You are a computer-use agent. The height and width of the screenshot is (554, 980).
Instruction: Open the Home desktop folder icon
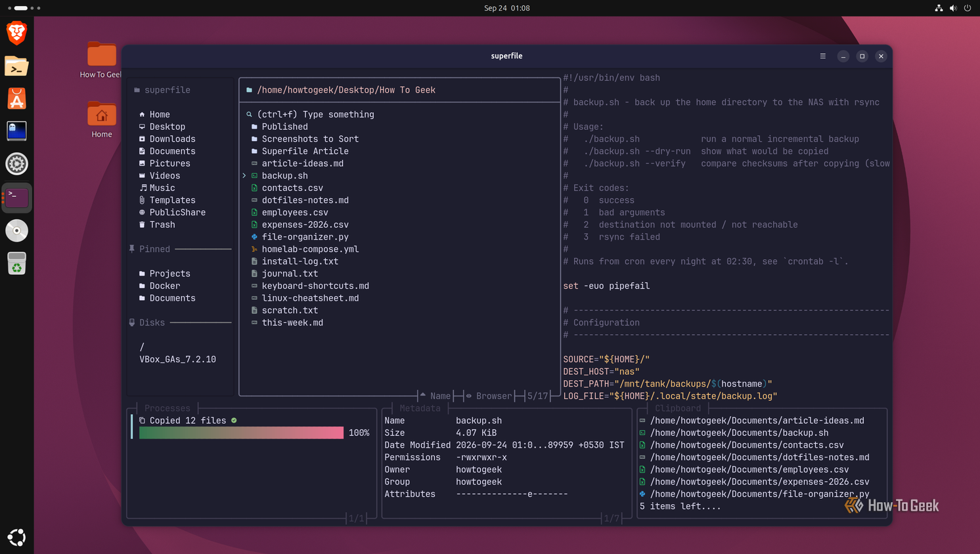[101, 119]
